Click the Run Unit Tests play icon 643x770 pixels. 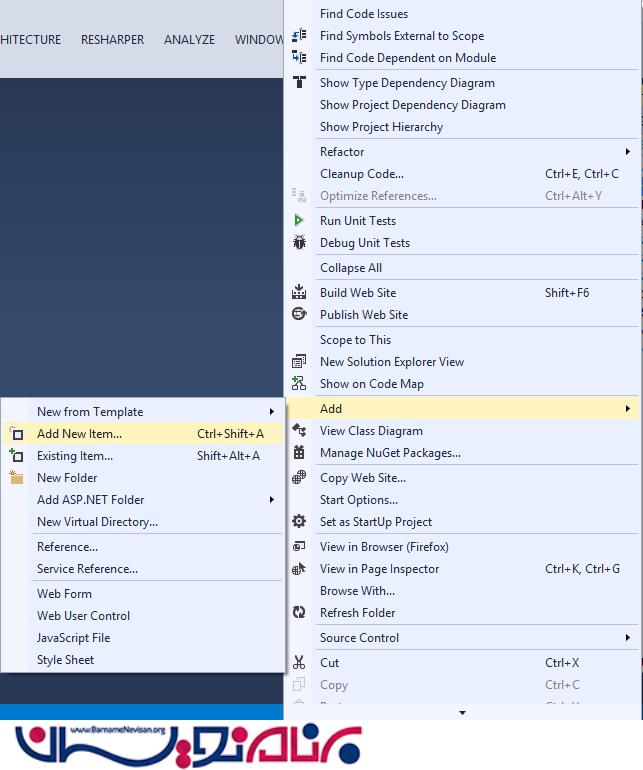coord(298,221)
